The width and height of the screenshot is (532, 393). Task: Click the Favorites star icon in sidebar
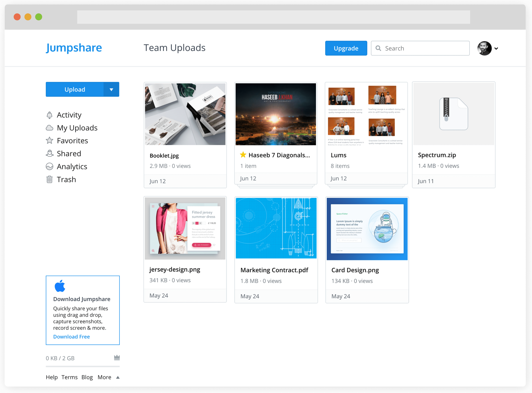pyautogui.click(x=49, y=141)
